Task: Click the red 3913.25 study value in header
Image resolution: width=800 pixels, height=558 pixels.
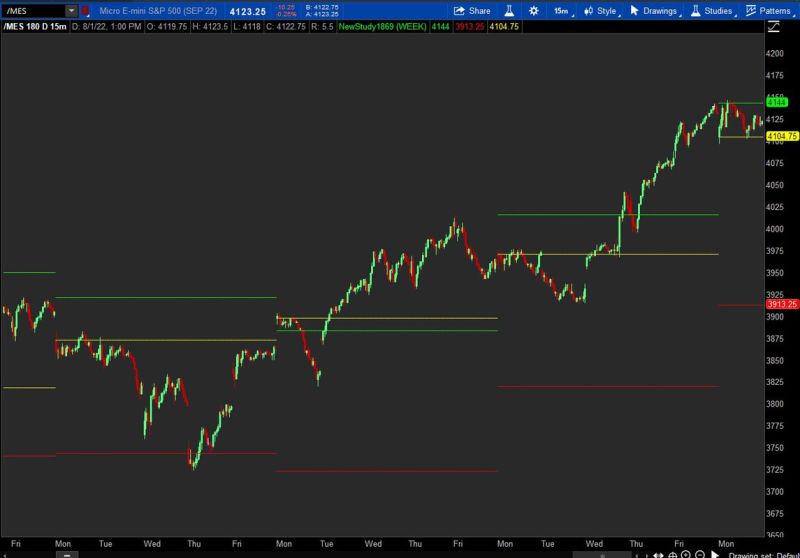Action: pyautogui.click(x=469, y=27)
